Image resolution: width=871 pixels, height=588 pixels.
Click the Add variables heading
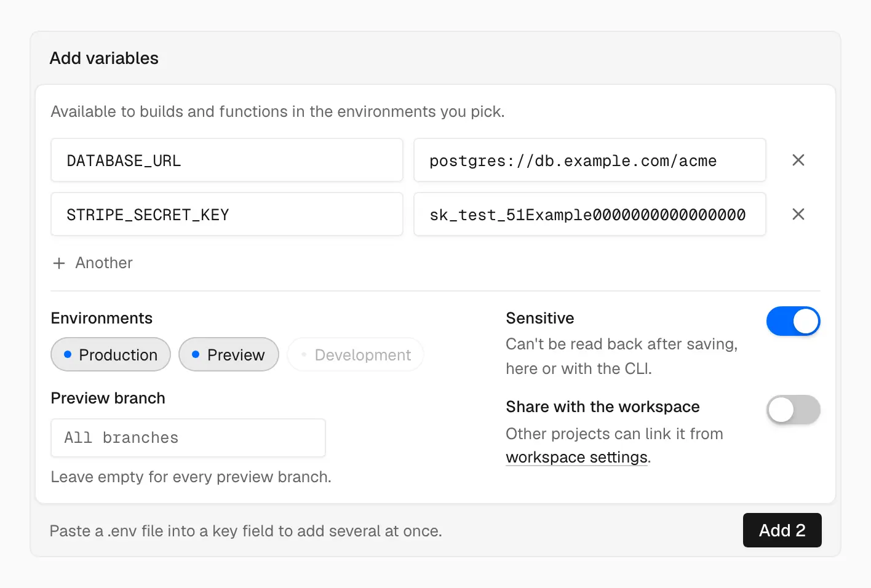click(104, 58)
